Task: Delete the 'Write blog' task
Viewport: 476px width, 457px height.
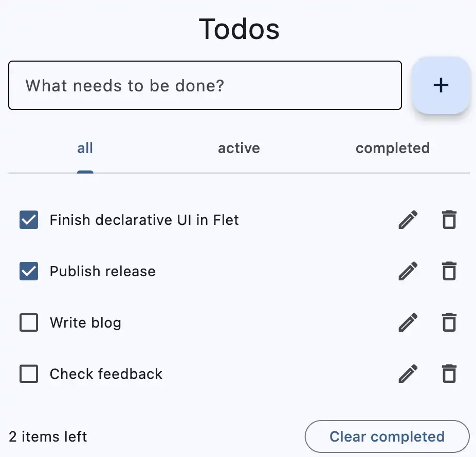Action: 449,322
